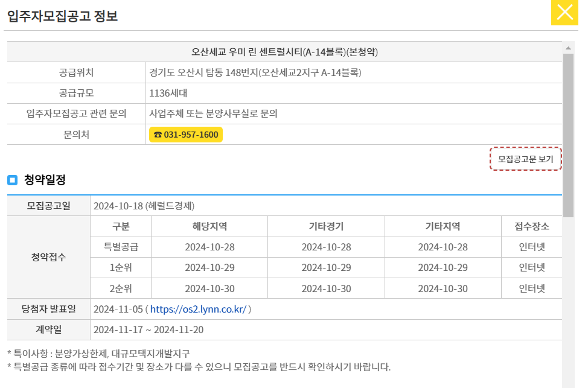Click the 공급규모 row label
Screen dimensions: 588x388
pyautogui.click(x=76, y=93)
